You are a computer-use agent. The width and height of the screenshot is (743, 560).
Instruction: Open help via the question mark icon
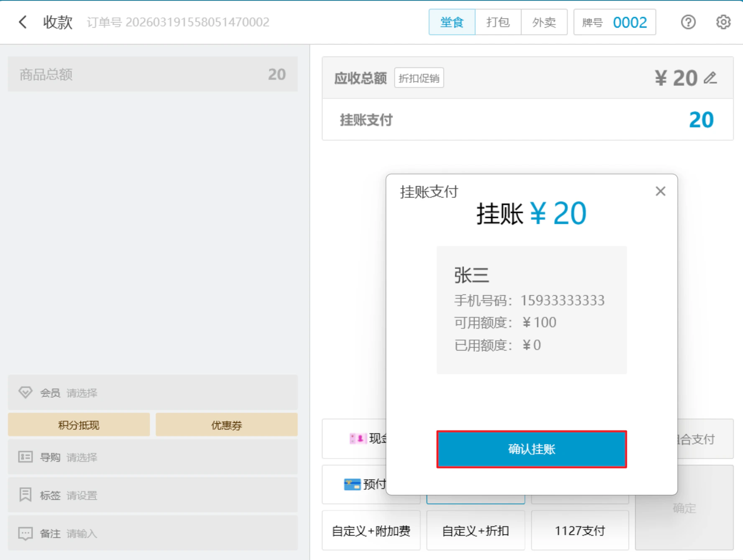click(688, 22)
